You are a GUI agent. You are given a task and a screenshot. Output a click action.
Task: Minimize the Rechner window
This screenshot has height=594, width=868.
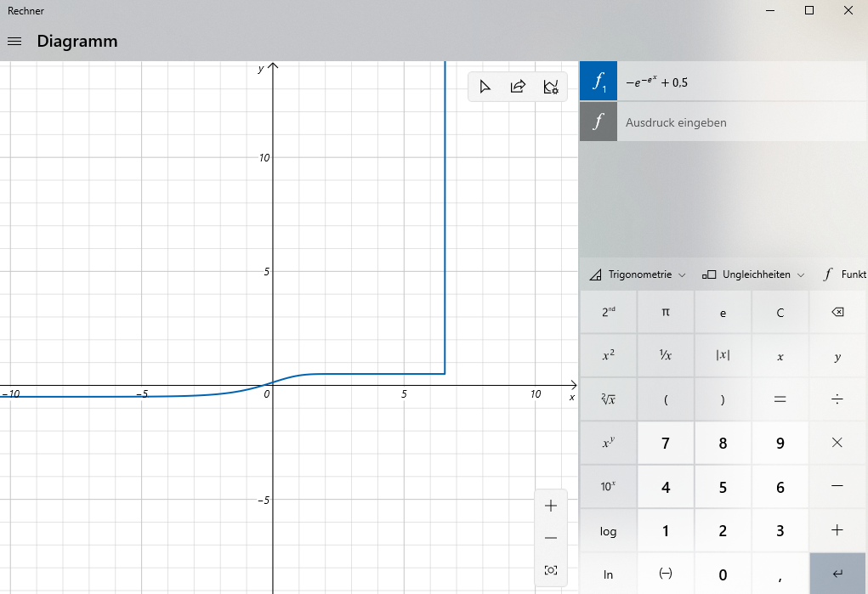(x=770, y=10)
